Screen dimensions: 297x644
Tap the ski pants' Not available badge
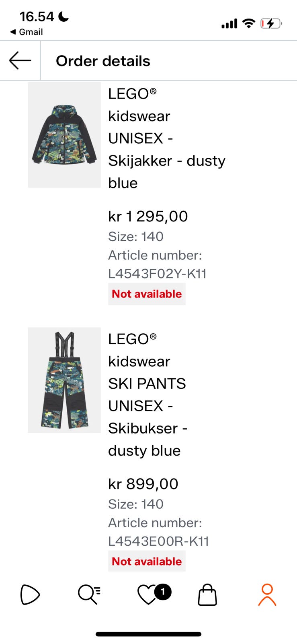pyautogui.click(x=147, y=561)
